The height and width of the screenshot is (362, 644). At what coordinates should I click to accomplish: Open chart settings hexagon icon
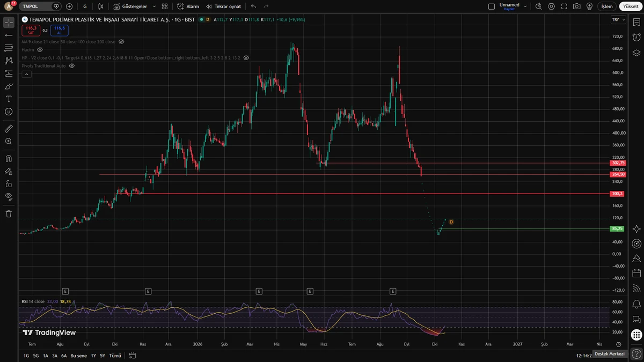point(551,6)
